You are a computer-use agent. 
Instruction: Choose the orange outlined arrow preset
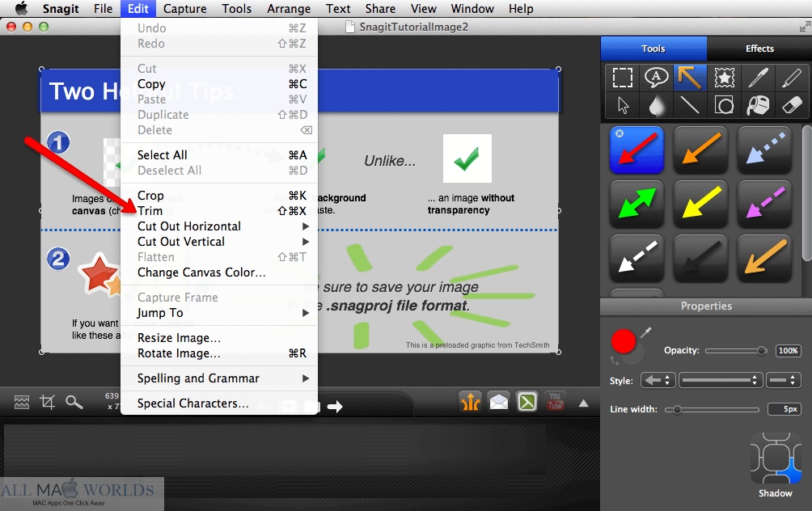764,258
